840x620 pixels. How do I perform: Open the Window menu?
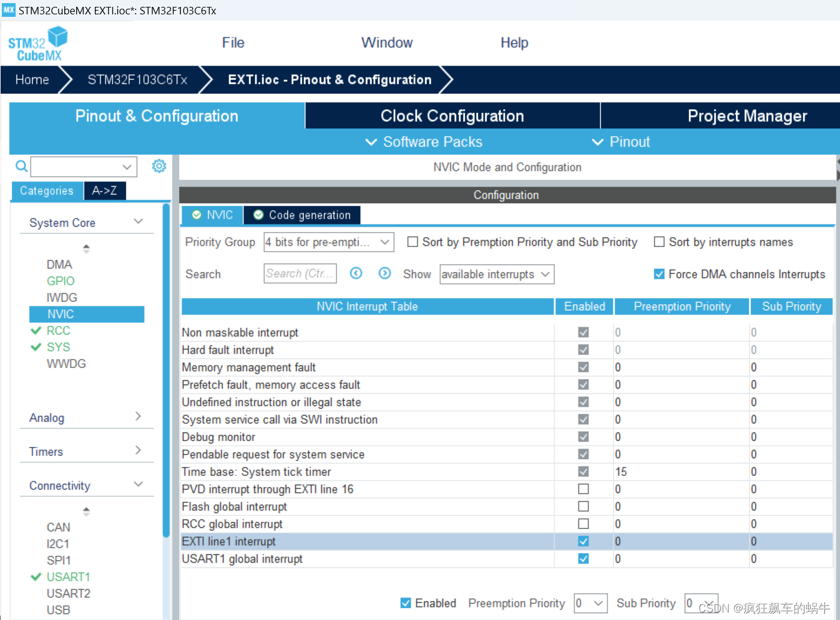coord(387,42)
